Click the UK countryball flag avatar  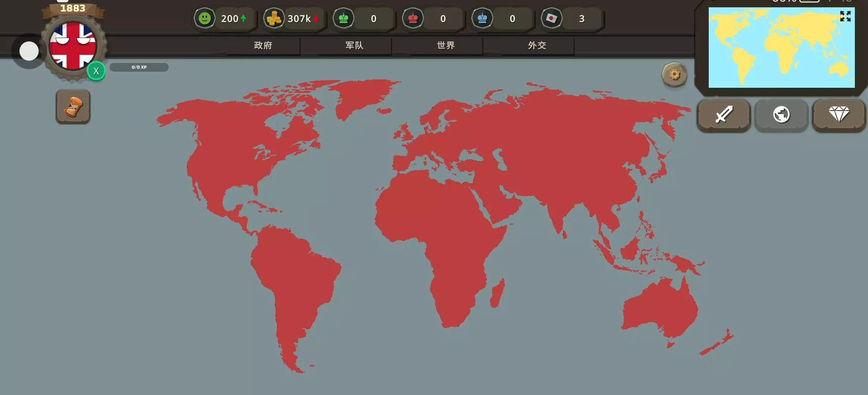(x=73, y=46)
